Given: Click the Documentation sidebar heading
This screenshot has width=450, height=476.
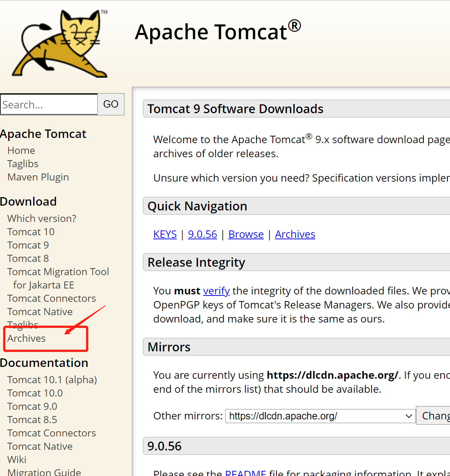Looking at the screenshot, I should click(44, 363).
